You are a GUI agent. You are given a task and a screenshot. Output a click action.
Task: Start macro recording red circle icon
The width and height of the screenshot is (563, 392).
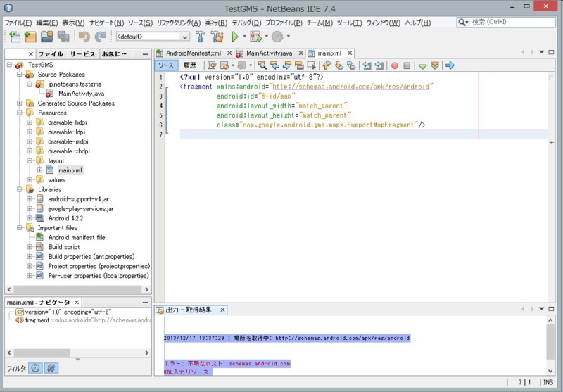coord(395,65)
